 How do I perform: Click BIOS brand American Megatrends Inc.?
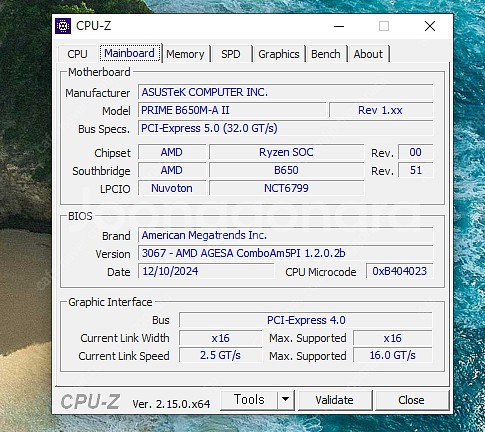tap(286, 235)
